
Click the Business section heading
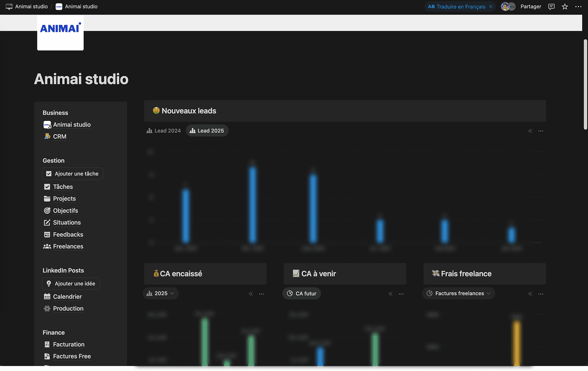click(x=55, y=113)
